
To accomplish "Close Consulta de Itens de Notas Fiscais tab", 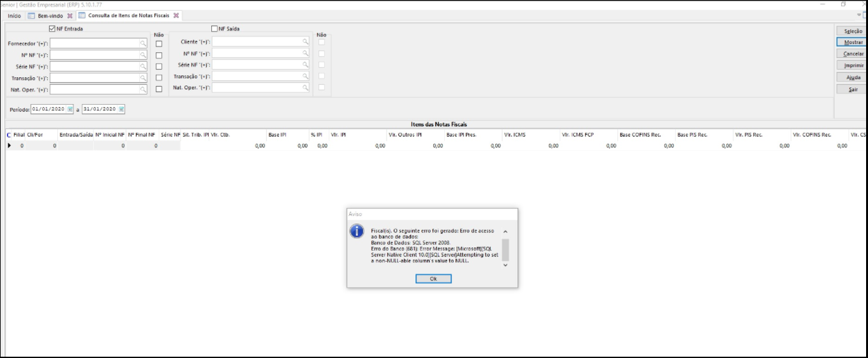I will (176, 15).
